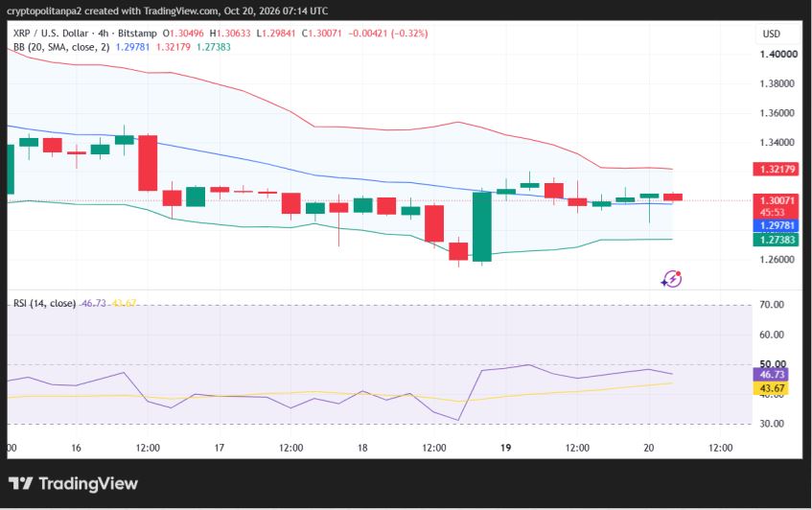Click the 30.00 RSI axis value

tap(772, 424)
